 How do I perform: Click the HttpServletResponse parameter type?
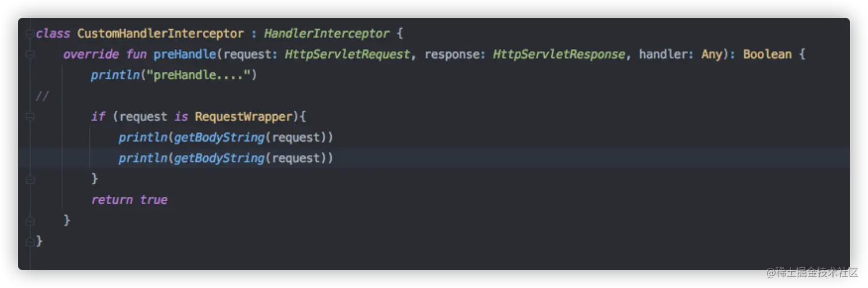point(559,55)
